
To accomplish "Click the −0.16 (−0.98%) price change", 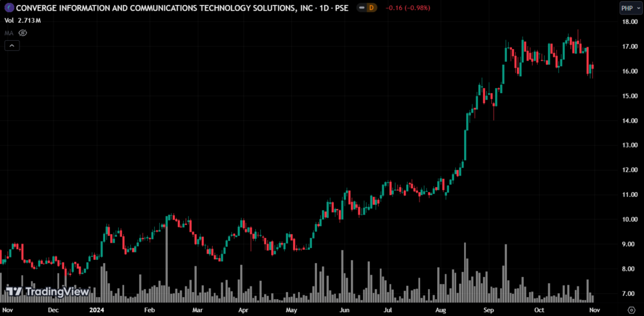I will click(x=408, y=8).
